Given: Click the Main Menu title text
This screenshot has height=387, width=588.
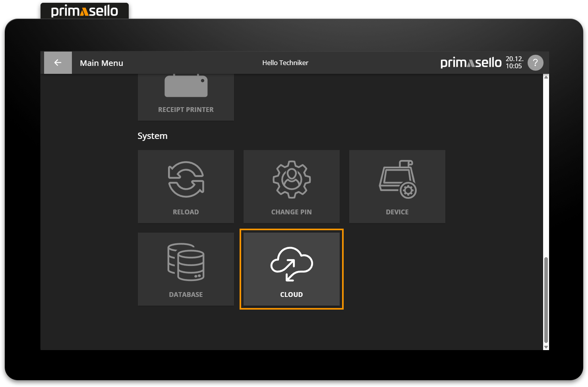Looking at the screenshot, I should coord(101,63).
